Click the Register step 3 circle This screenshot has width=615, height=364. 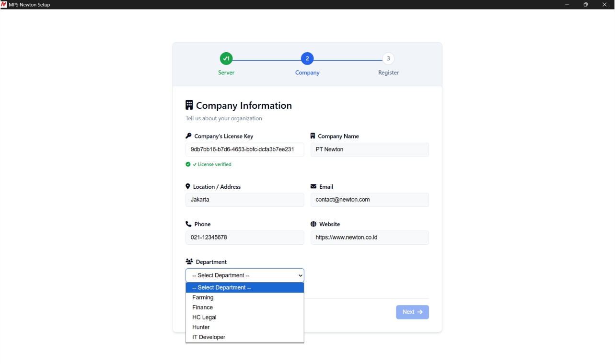(388, 59)
